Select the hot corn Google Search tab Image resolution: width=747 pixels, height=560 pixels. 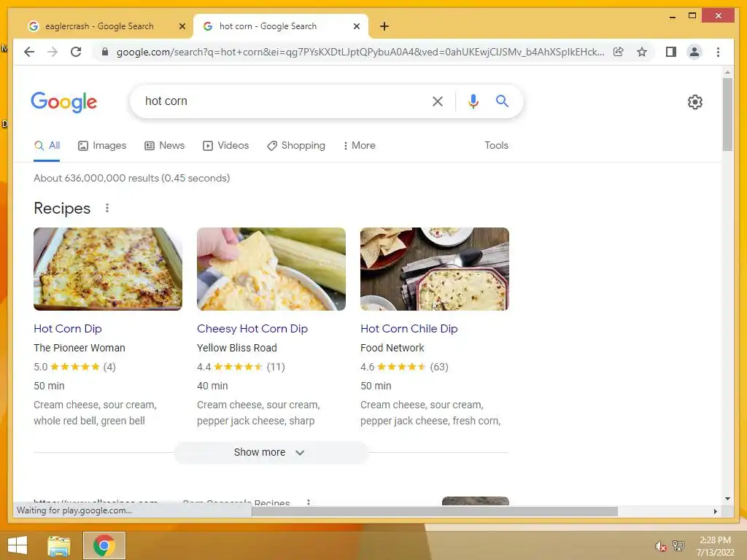[268, 26]
